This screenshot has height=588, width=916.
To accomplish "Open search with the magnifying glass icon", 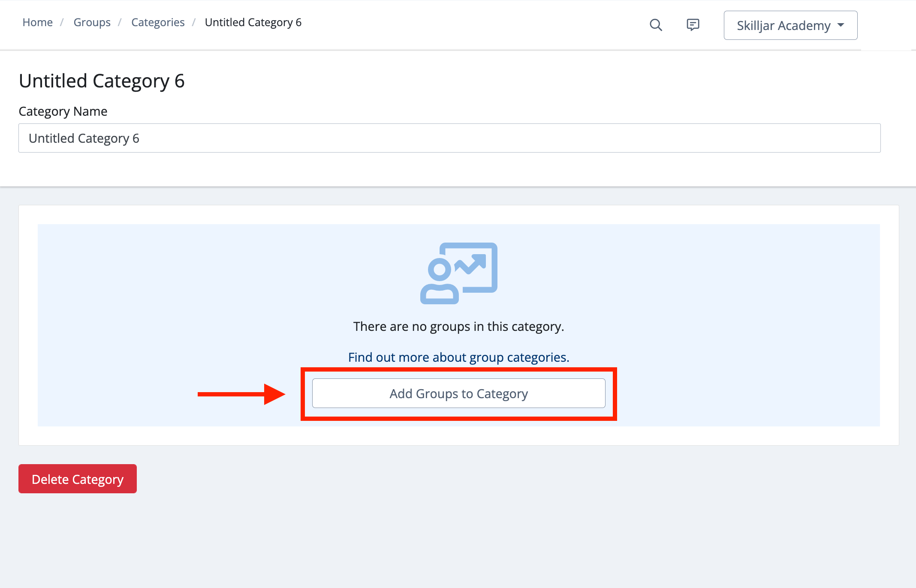I will coord(656,25).
